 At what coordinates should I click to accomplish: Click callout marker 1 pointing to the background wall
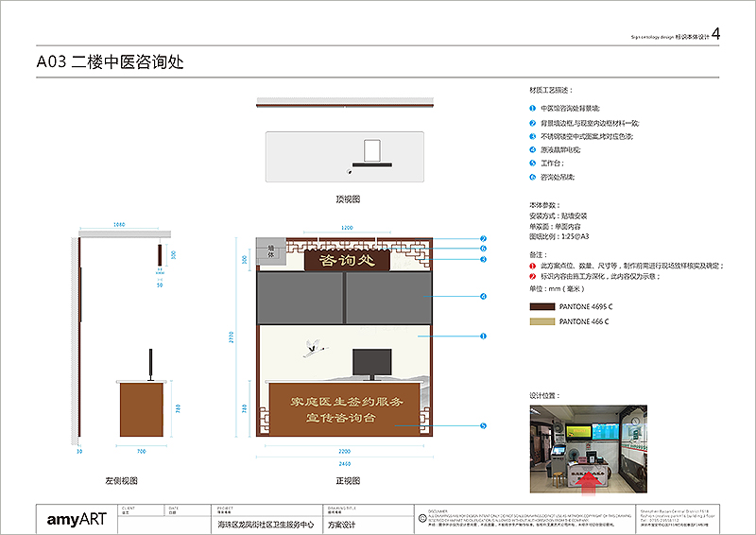coord(483,337)
